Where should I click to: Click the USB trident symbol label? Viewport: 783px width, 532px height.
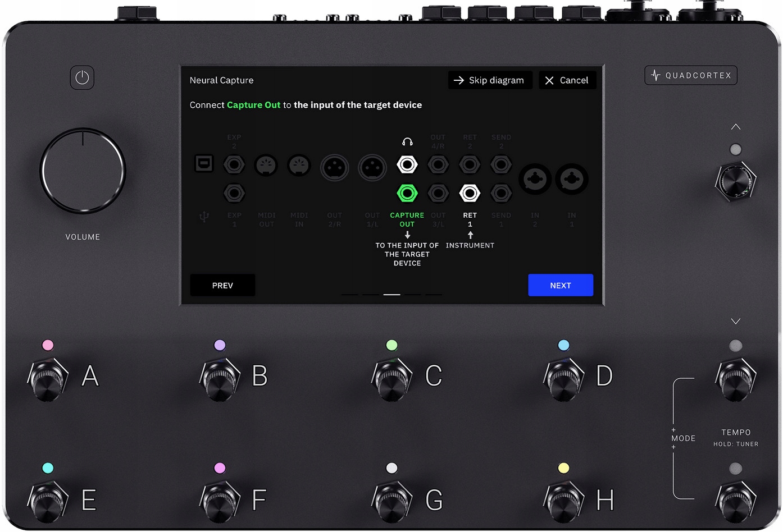pos(204,217)
